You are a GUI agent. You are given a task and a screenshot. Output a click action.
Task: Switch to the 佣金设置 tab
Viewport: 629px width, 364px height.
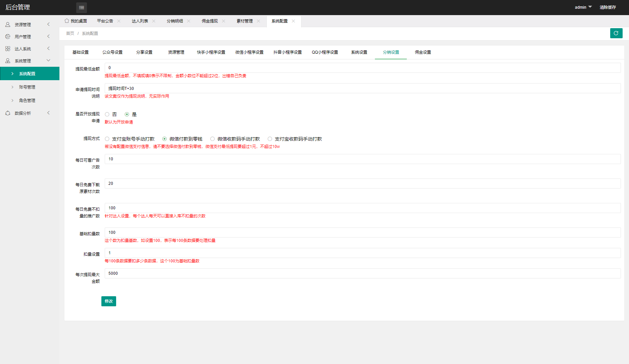pyautogui.click(x=423, y=52)
